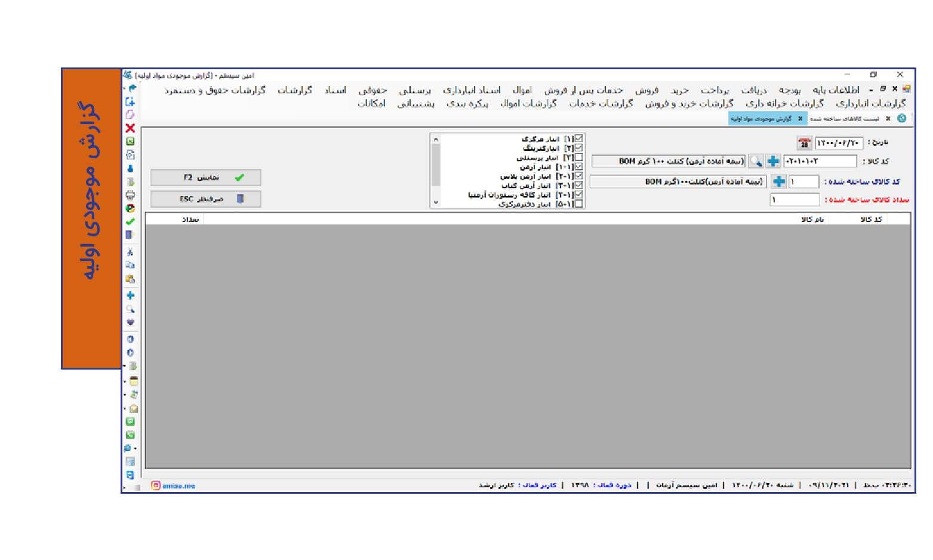Expand dropdown arrow next to chat bubble sidebar icon
Screen dimensions: 933x560
pyautogui.click(x=136, y=448)
